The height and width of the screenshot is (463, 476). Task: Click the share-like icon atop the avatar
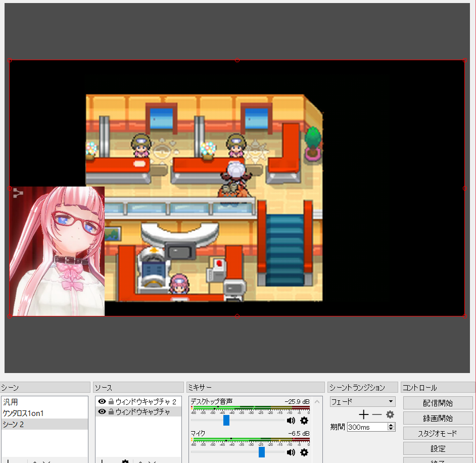[18, 193]
